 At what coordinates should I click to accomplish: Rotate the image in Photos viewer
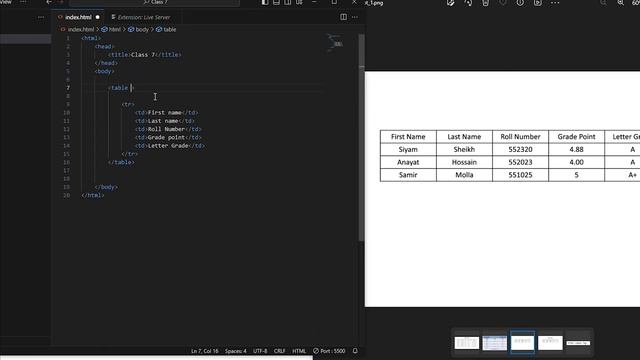(468, 3)
